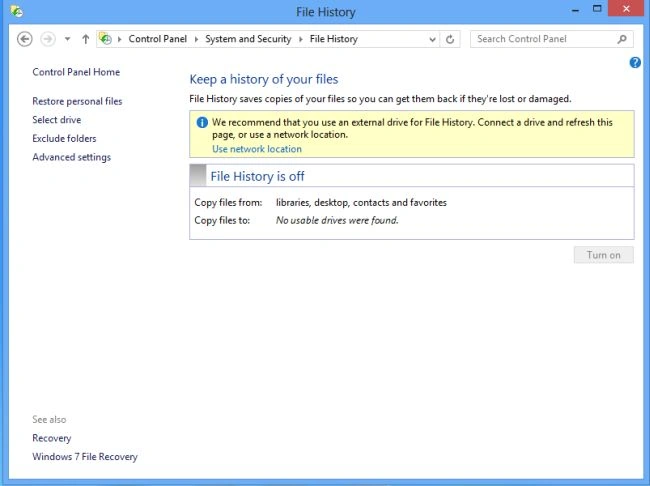Screen dimensions: 650x486
Task: Click the File History title bar icon
Action: pyautogui.click(x=16, y=11)
